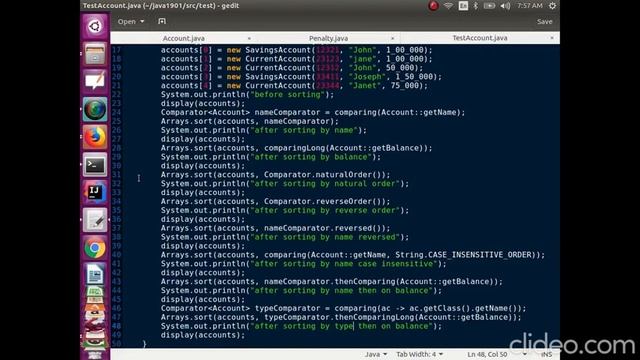This screenshot has height=360, width=640.
Task: Close the Account.java tab
Action: pyautogui.click(x=249, y=38)
